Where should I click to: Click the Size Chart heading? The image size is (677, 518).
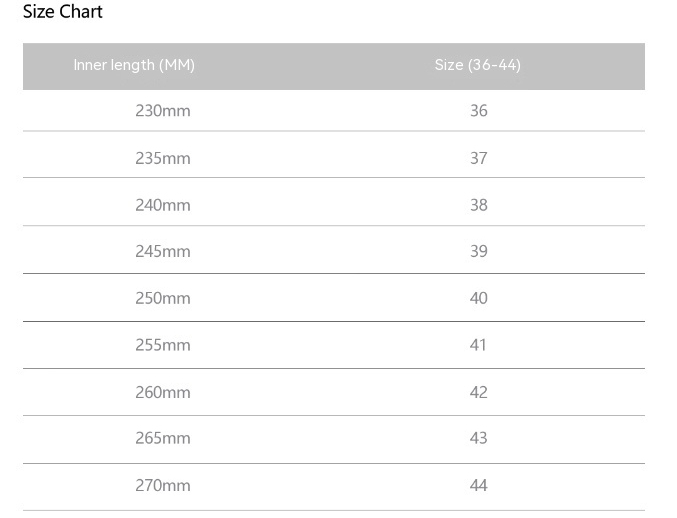pyautogui.click(x=62, y=12)
